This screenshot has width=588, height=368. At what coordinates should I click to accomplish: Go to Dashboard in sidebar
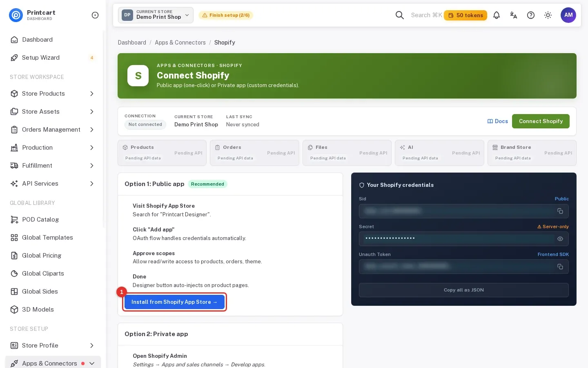(53, 40)
